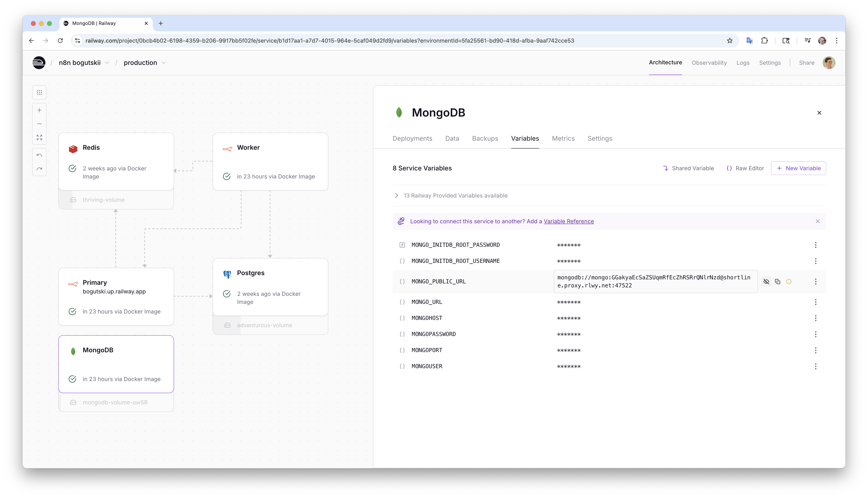868x498 pixels.
Task: Copy the MONGO_PUBLIC_URL value
Action: tap(777, 282)
